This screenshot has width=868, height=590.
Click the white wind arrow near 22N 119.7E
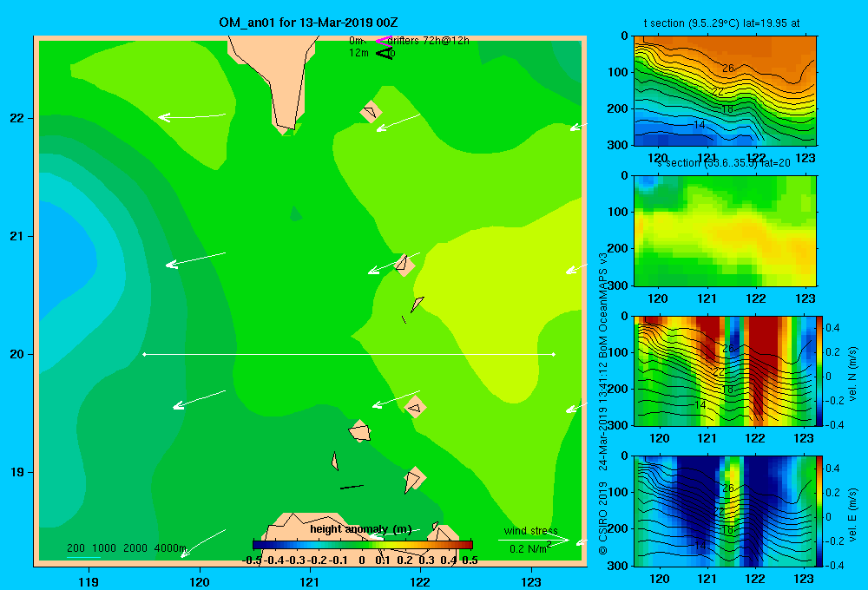click(192, 116)
